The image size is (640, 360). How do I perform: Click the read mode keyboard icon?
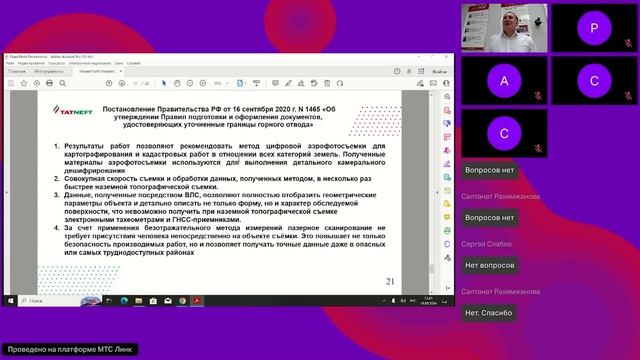(256, 83)
